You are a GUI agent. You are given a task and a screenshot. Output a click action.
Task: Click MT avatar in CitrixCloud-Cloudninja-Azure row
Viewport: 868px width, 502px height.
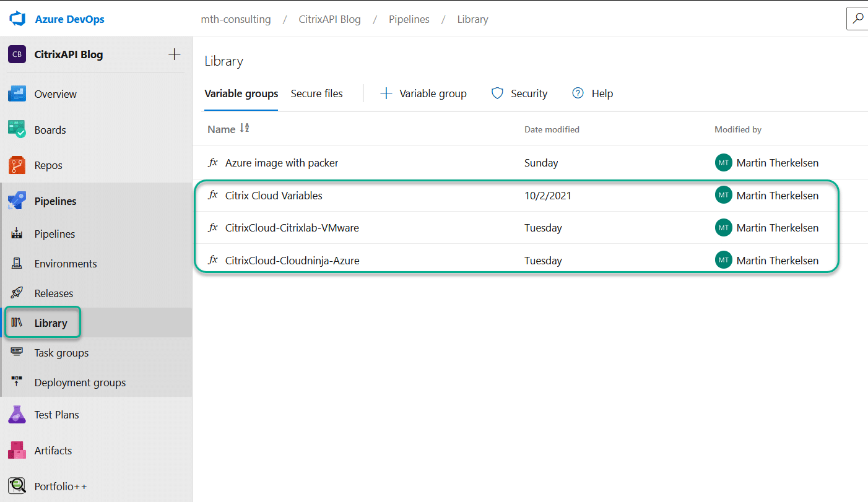(723, 261)
